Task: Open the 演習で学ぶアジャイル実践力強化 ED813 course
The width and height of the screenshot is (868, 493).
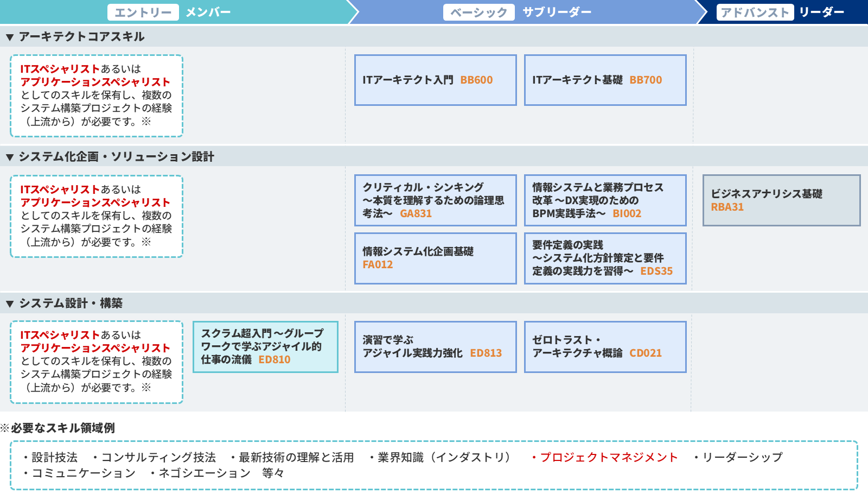Action: pyautogui.click(x=435, y=347)
